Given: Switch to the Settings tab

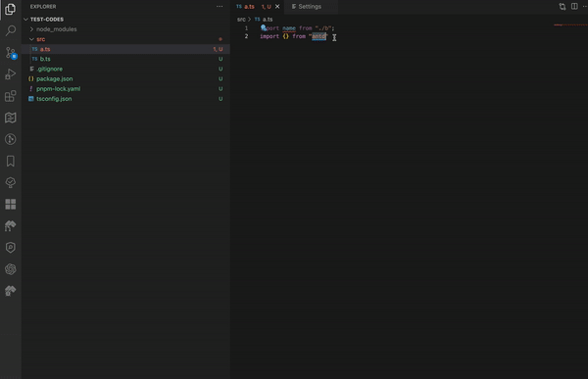Looking at the screenshot, I should (x=310, y=7).
